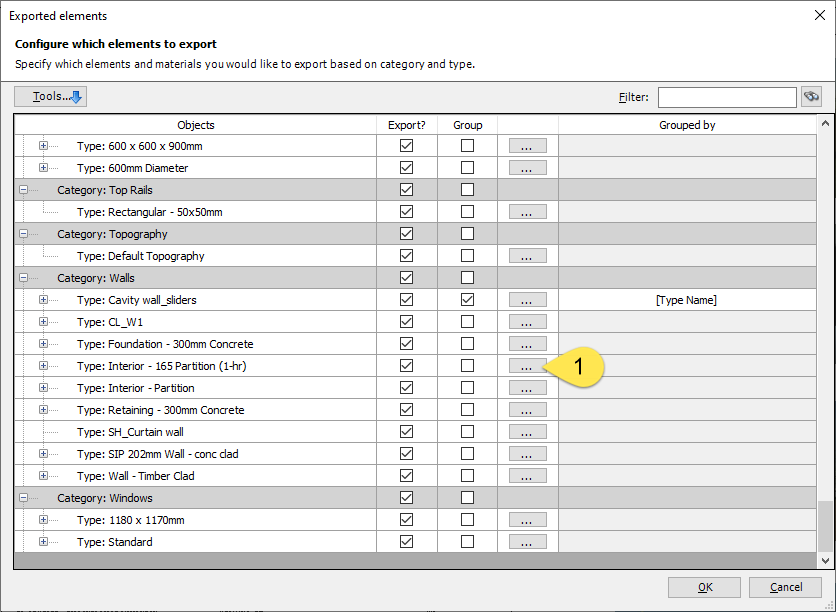Collapse the Category: Topography node

pyautogui.click(x=23, y=234)
